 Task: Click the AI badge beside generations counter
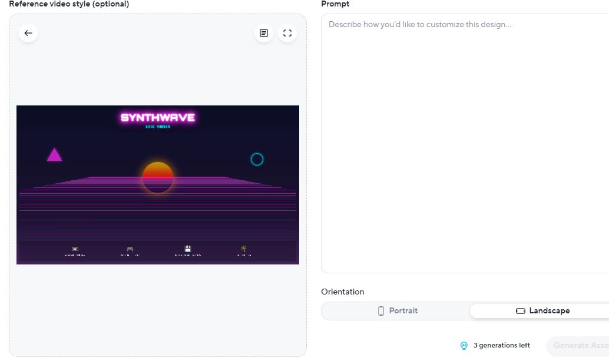point(464,346)
